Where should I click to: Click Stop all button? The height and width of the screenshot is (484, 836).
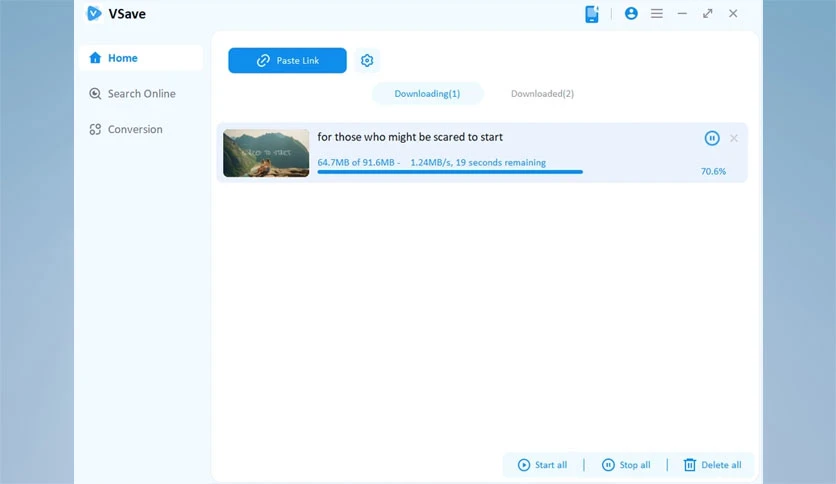click(626, 465)
